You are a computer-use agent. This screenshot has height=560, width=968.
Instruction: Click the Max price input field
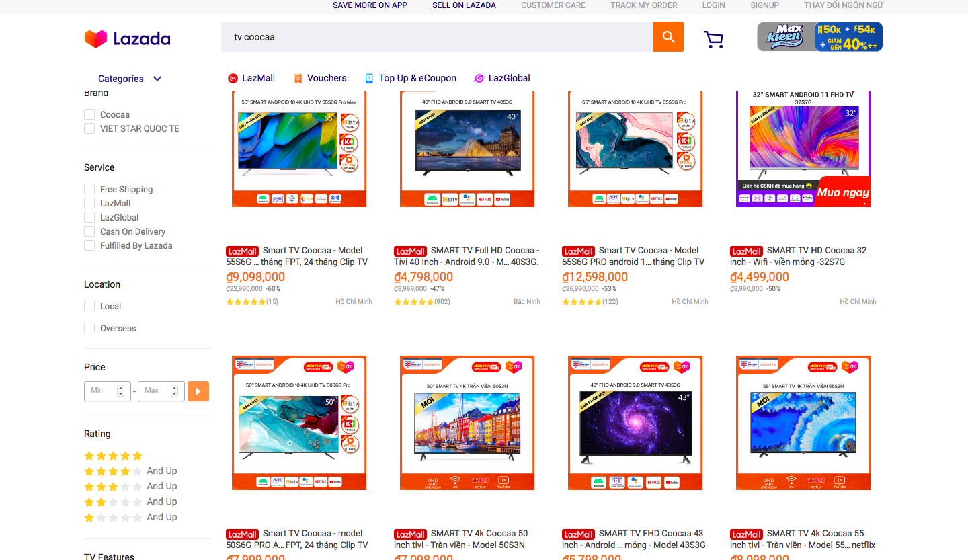pos(161,391)
